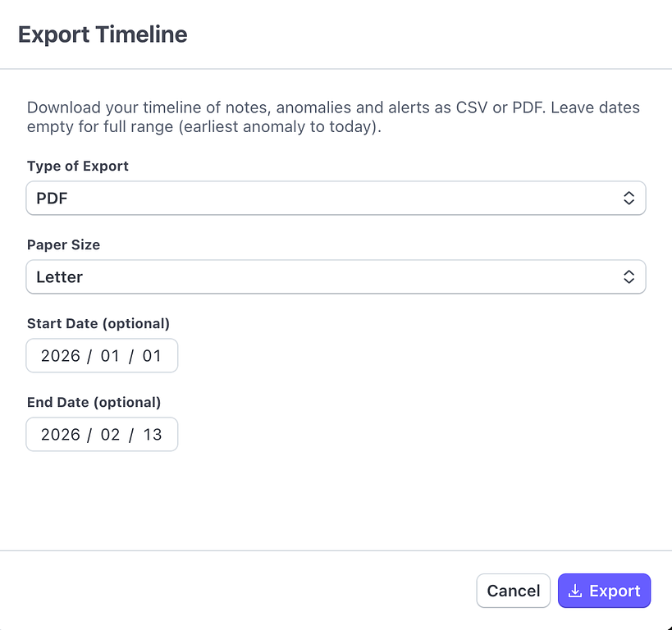Click the PDF text in export type
Viewport: 672px width, 630px height.
click(52, 199)
